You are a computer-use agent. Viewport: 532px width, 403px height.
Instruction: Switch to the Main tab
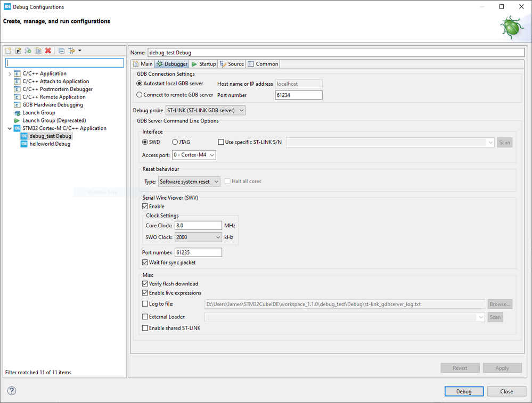pos(143,64)
